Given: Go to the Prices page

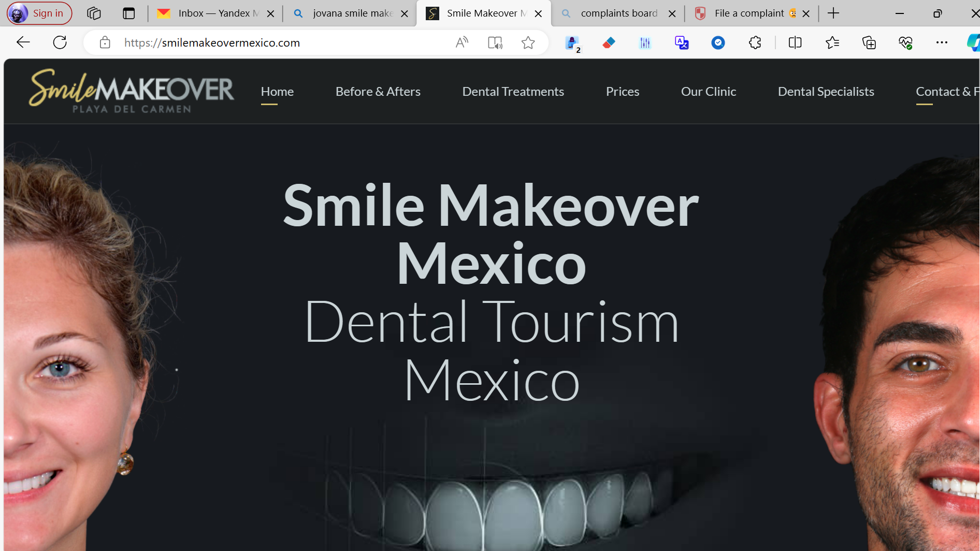Looking at the screenshot, I should 623,92.
